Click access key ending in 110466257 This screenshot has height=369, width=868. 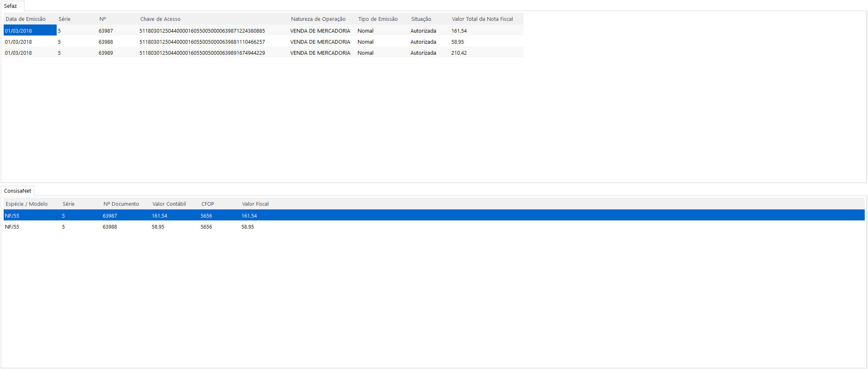(202, 42)
